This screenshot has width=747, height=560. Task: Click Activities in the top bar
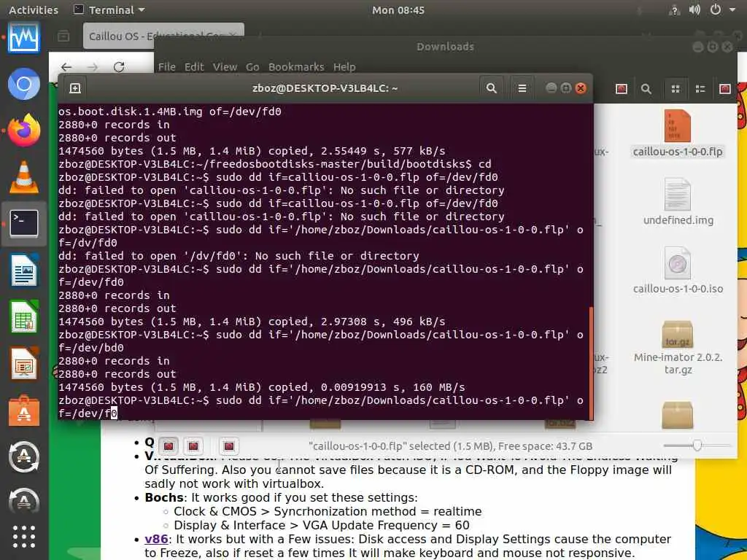tap(34, 9)
